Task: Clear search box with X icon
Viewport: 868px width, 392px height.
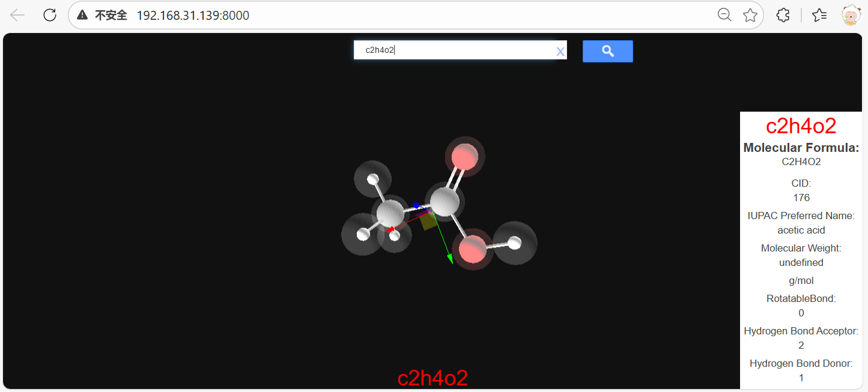Action: (560, 52)
